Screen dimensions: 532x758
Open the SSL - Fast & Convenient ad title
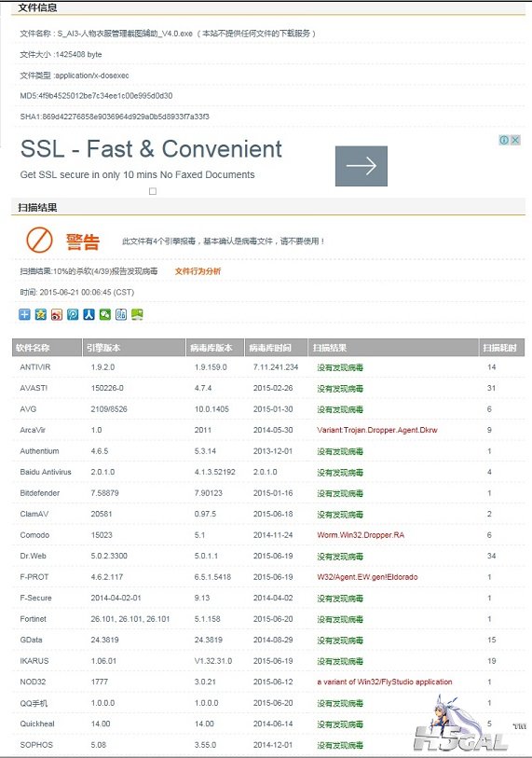151,149
